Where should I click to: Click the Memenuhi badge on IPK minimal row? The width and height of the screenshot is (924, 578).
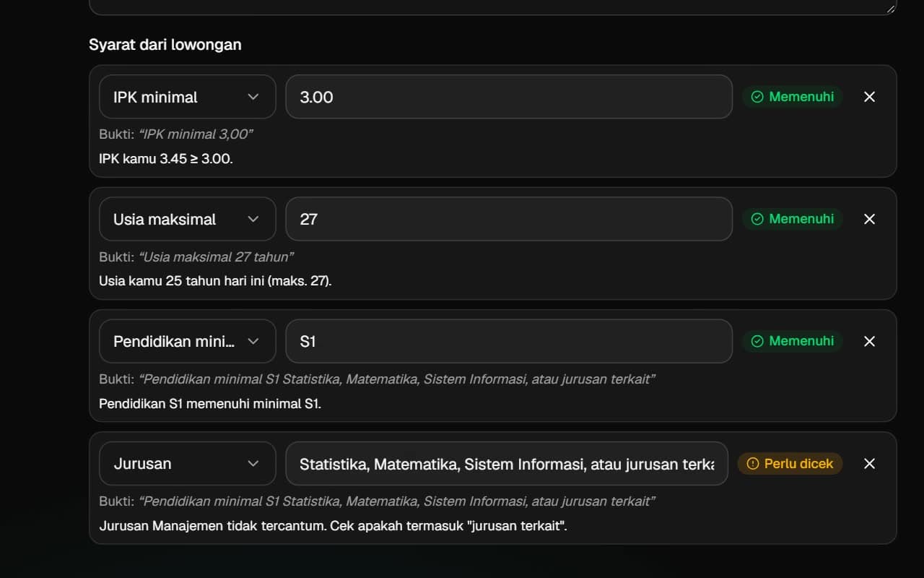(x=793, y=97)
